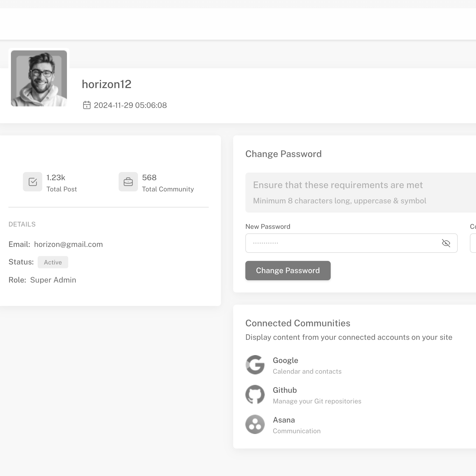Image resolution: width=476 pixels, height=476 pixels.
Task: Focus the New Password input field
Action: coord(341,243)
